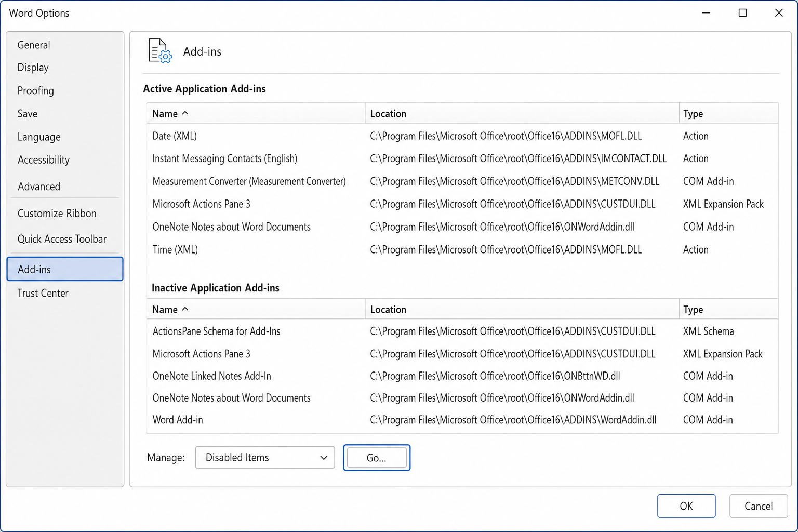Switch to the Display category
Viewport: 798px width, 532px height.
(33, 68)
